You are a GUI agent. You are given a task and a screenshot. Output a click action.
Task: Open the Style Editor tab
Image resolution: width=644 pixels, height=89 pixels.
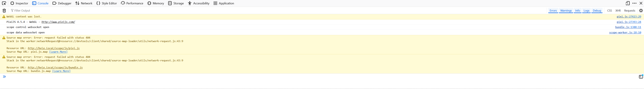[x=107, y=3]
